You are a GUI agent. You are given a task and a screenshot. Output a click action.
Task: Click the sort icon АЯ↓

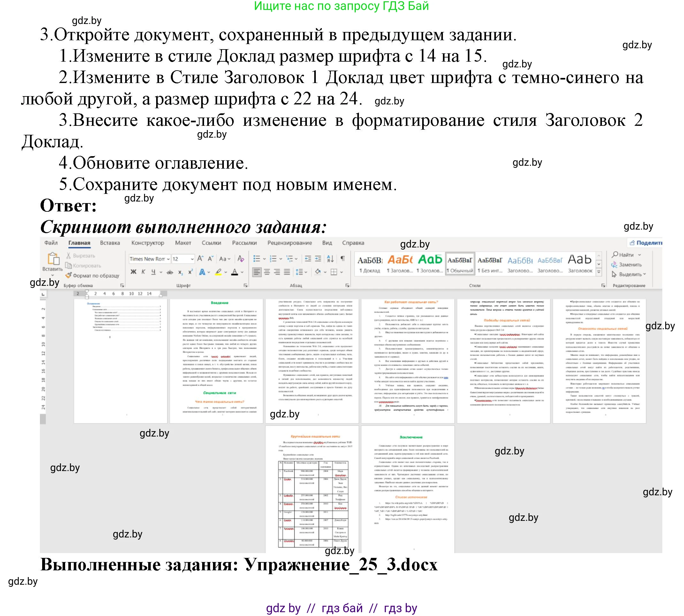tap(330, 259)
